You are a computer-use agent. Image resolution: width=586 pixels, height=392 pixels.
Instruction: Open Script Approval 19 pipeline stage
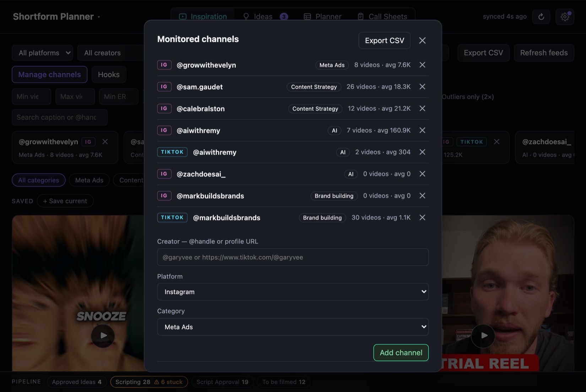[222, 382]
